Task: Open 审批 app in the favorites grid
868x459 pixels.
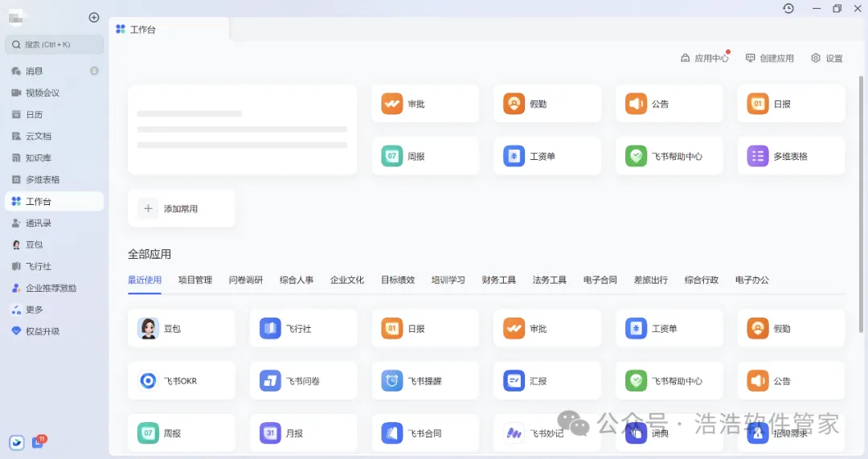Action: point(425,104)
